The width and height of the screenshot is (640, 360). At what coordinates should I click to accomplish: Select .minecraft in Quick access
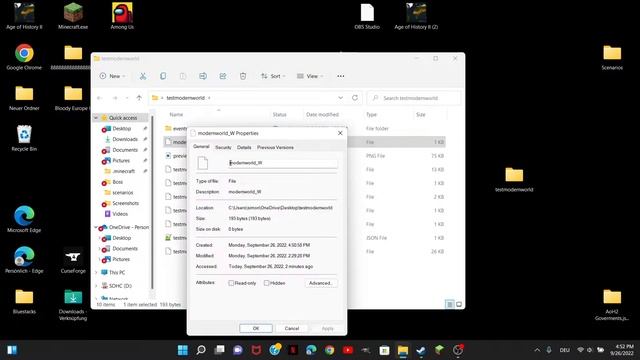pyautogui.click(x=123, y=171)
